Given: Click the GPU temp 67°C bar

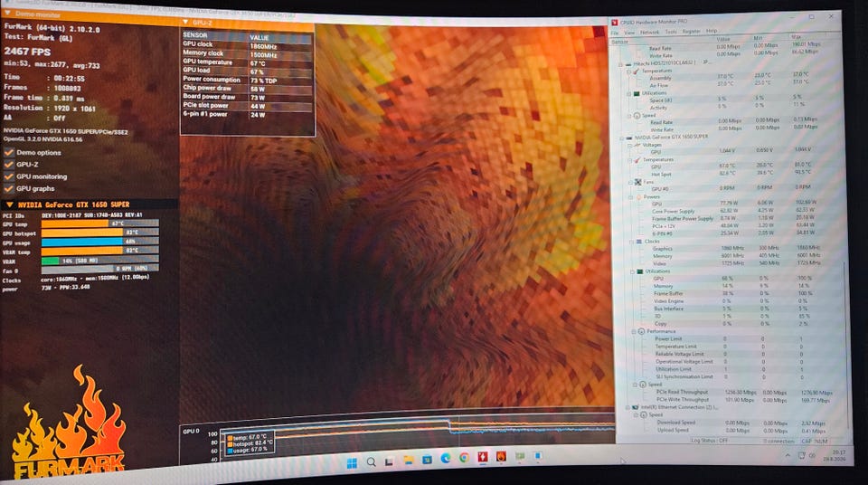Looking at the screenshot, I should pyautogui.click(x=100, y=223).
